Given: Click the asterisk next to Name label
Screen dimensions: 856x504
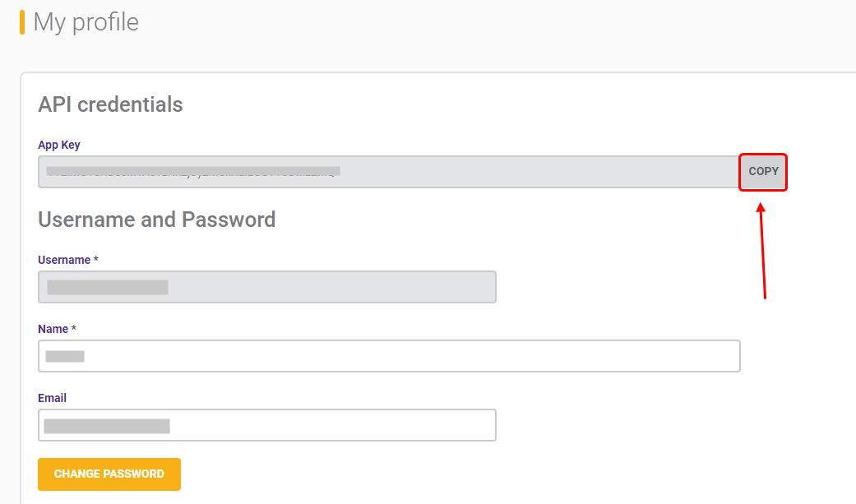Looking at the screenshot, I should (x=74, y=328).
